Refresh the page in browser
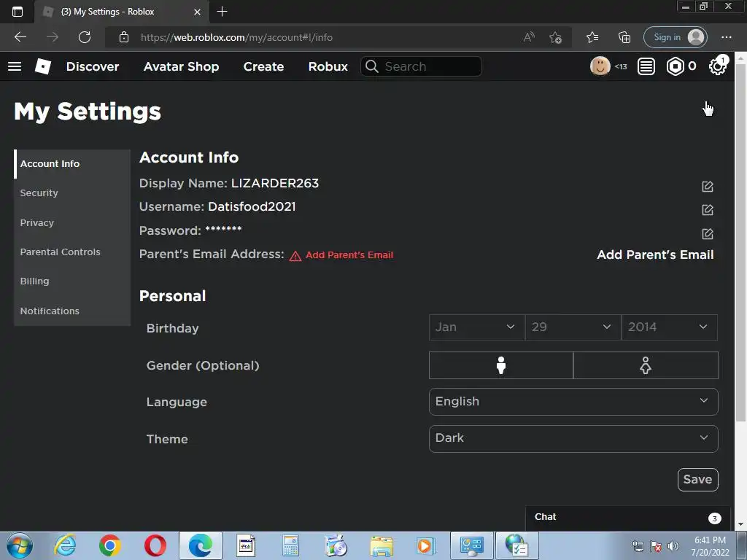This screenshot has height=560, width=747. pyautogui.click(x=85, y=37)
